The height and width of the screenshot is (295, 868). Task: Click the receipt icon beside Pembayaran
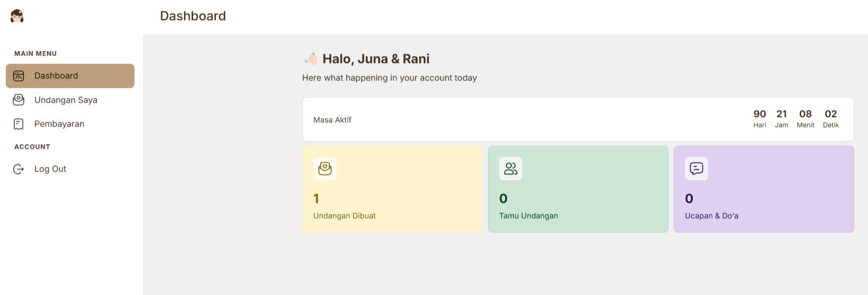click(x=19, y=124)
